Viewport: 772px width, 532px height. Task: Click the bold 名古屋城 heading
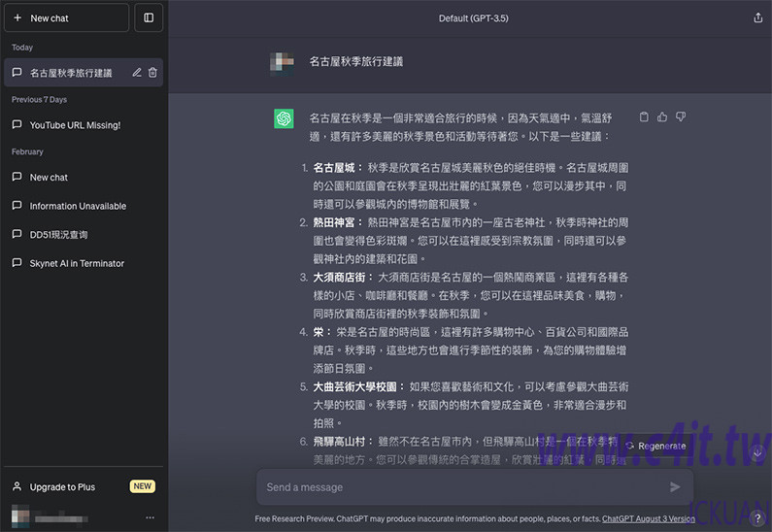[334, 168]
